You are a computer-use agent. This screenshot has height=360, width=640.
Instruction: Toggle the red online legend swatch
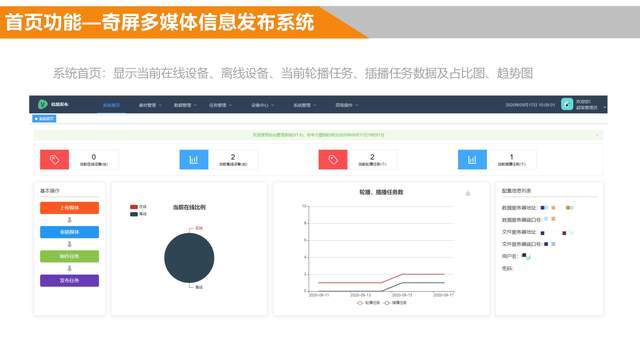click(x=134, y=207)
